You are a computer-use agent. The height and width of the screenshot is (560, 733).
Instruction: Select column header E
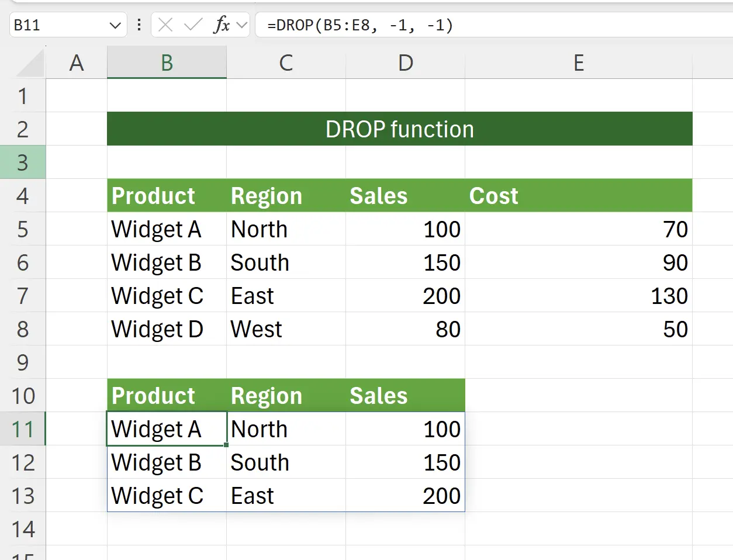tap(578, 63)
